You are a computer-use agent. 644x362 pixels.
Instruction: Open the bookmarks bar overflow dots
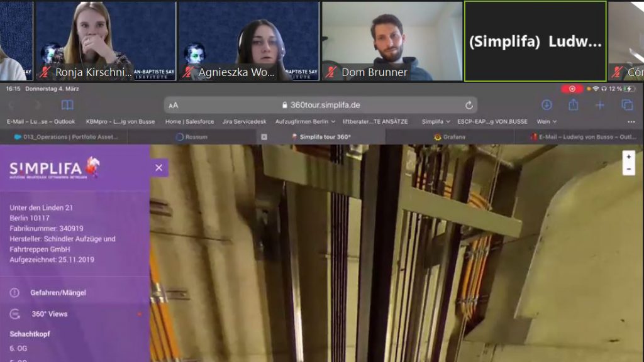coord(631,122)
